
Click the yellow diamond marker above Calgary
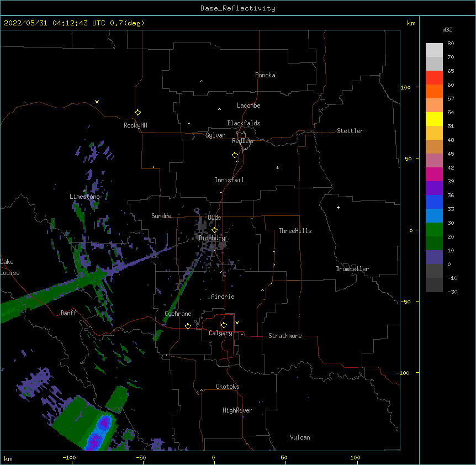click(x=224, y=325)
